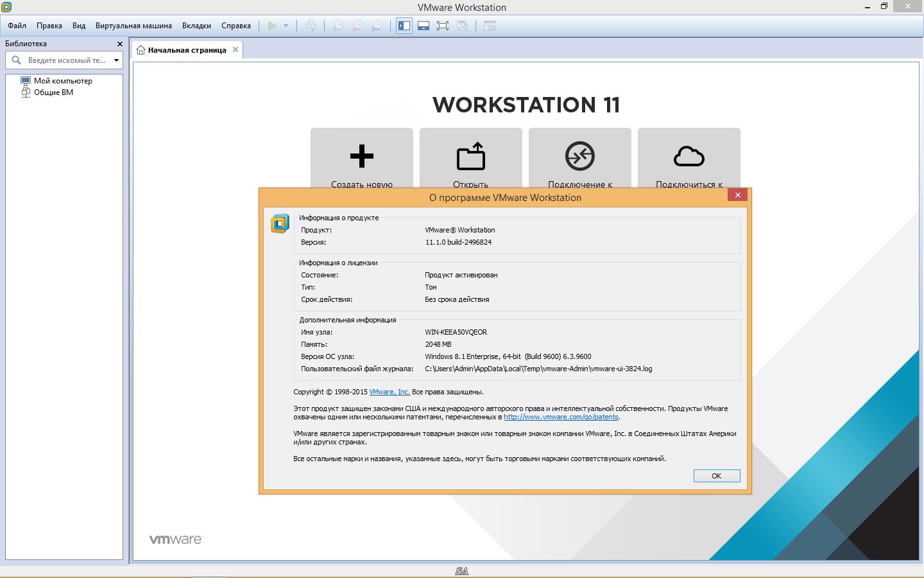
Task: Toggle the Show Library panel icon
Action: (404, 26)
